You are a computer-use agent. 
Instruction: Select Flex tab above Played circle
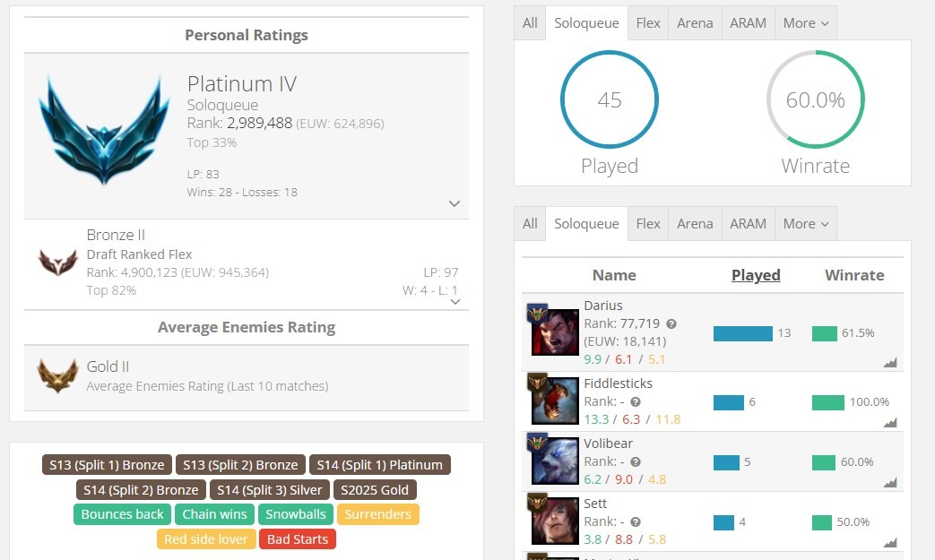click(x=648, y=23)
